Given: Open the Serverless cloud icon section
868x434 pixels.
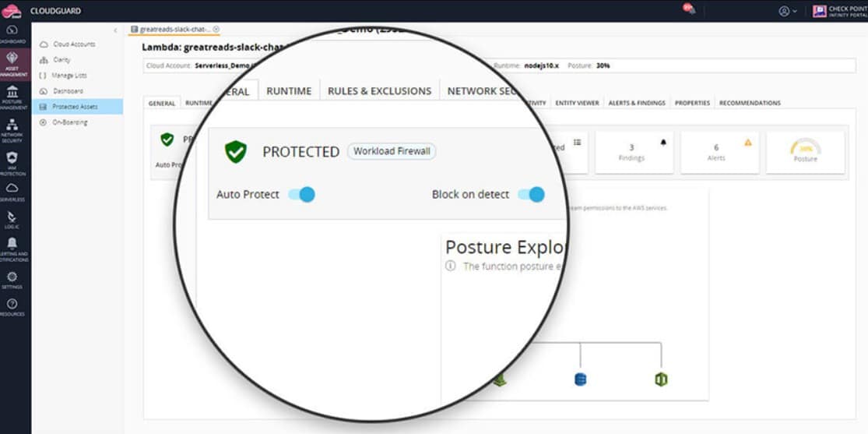Looking at the screenshot, I should point(12,192).
